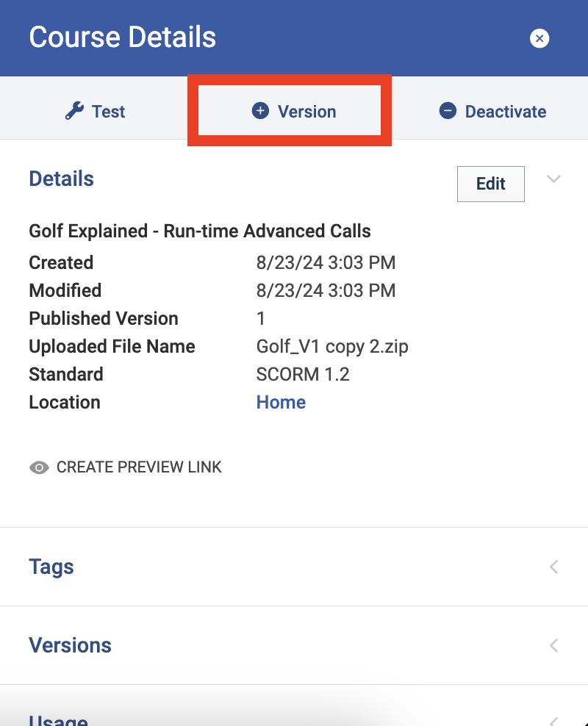Click the plus icon beside Version
588x726 pixels.
coord(260,111)
